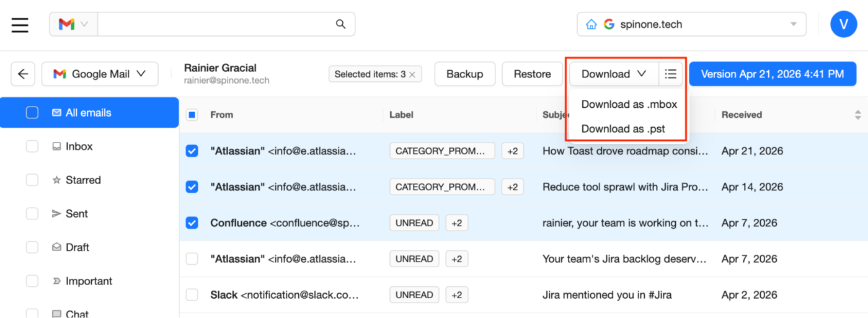
Task: Open the hamburger main menu
Action: pos(20,25)
